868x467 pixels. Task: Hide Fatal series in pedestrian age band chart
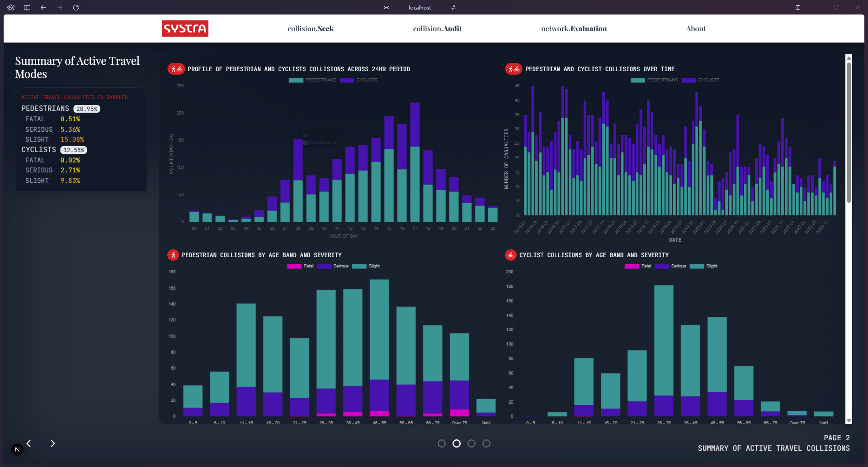click(301, 266)
